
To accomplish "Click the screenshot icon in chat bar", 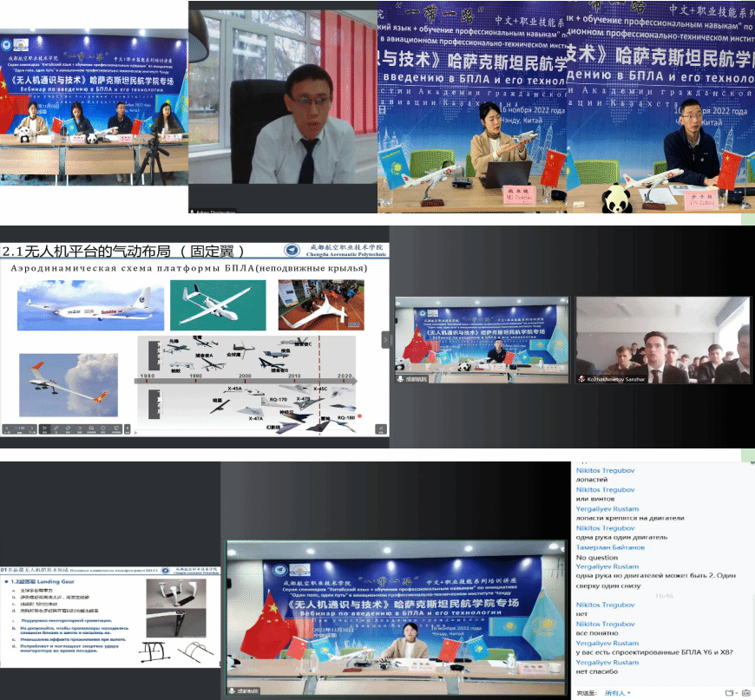I will click(746, 693).
